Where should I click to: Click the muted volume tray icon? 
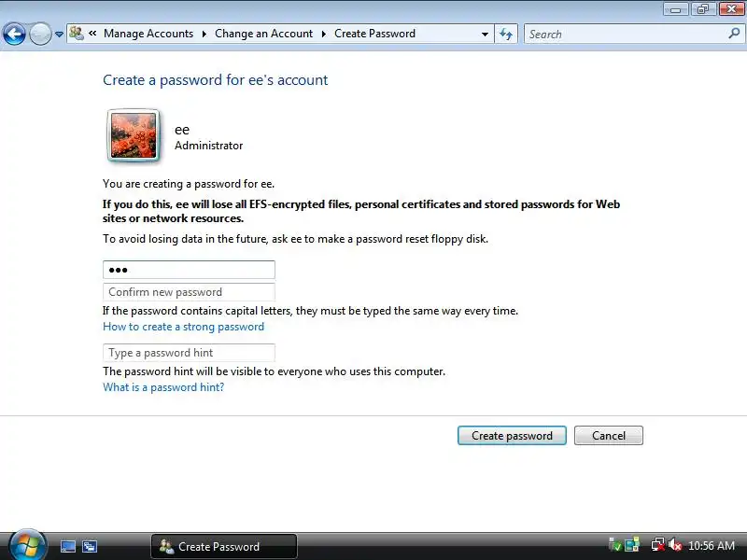[674, 545]
